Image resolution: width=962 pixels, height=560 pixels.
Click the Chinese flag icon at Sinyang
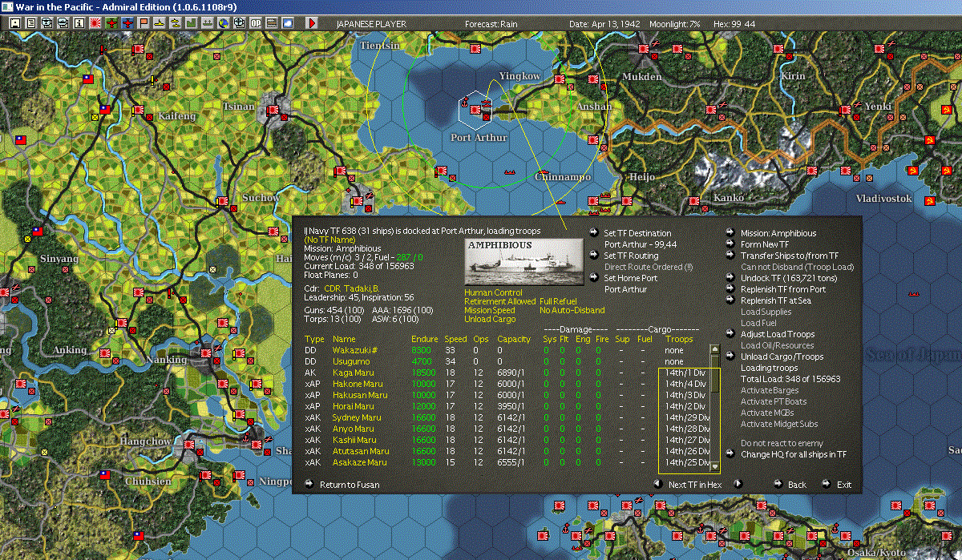[x=37, y=232]
